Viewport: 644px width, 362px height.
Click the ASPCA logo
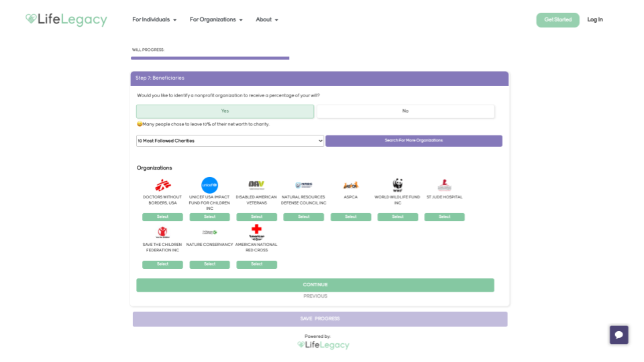[x=351, y=185]
